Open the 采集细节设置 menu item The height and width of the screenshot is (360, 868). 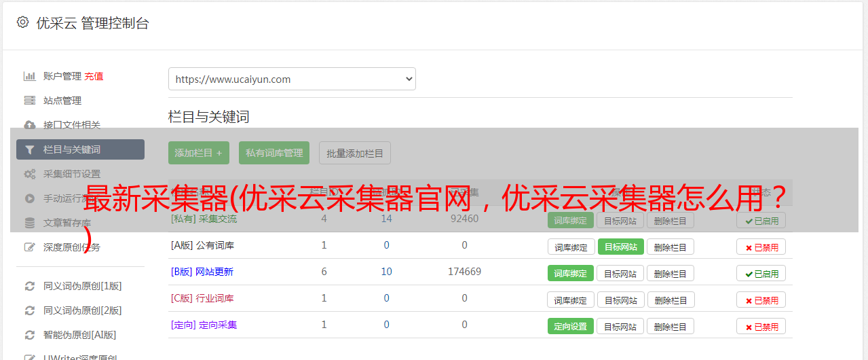(x=72, y=174)
